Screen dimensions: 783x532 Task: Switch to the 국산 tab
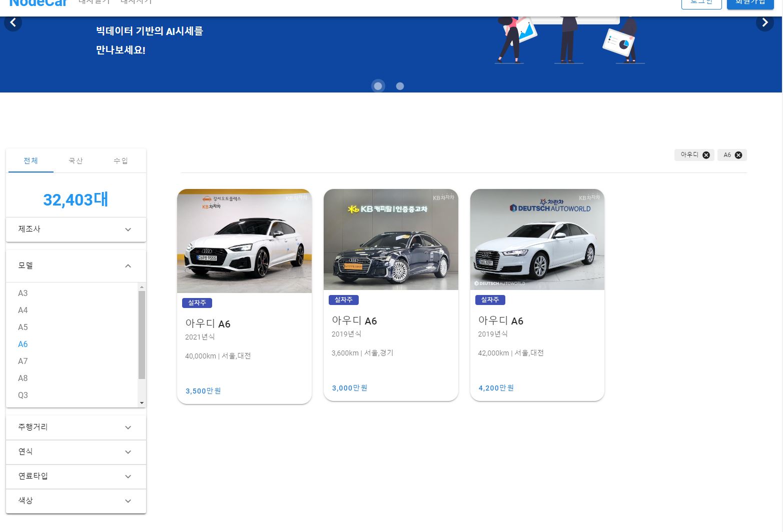coord(75,160)
